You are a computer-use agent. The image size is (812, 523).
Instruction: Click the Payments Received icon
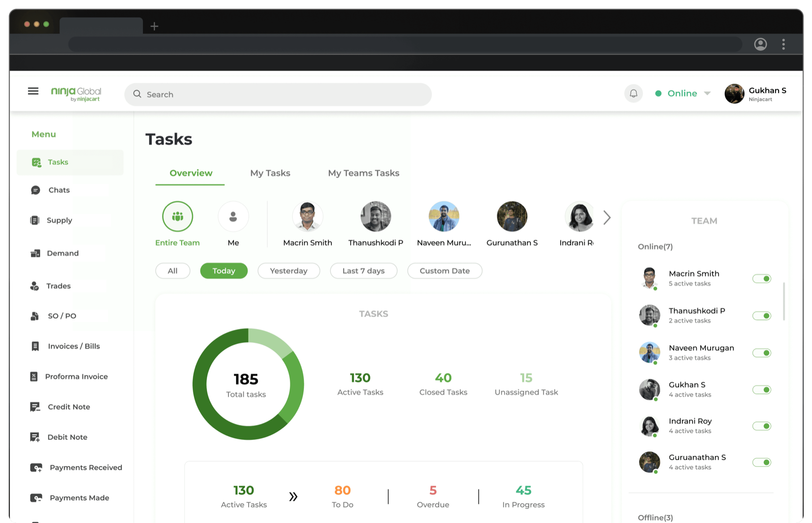[x=36, y=468]
